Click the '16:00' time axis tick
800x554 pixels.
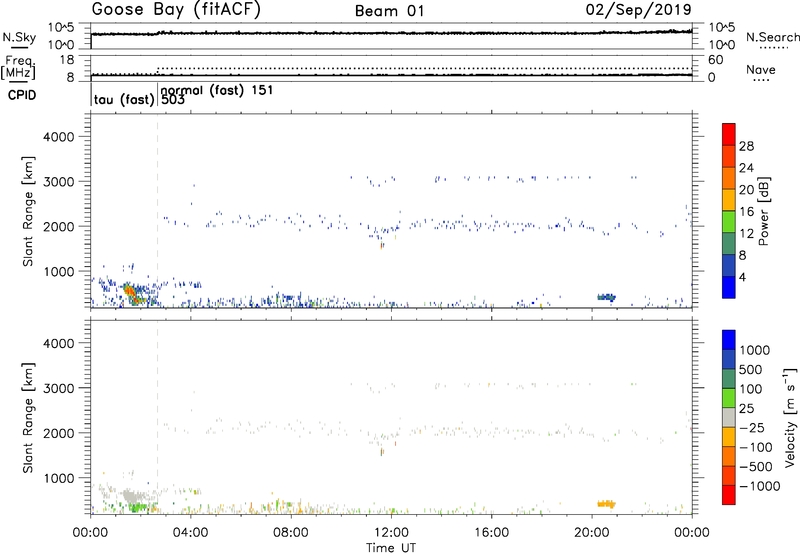click(x=491, y=533)
